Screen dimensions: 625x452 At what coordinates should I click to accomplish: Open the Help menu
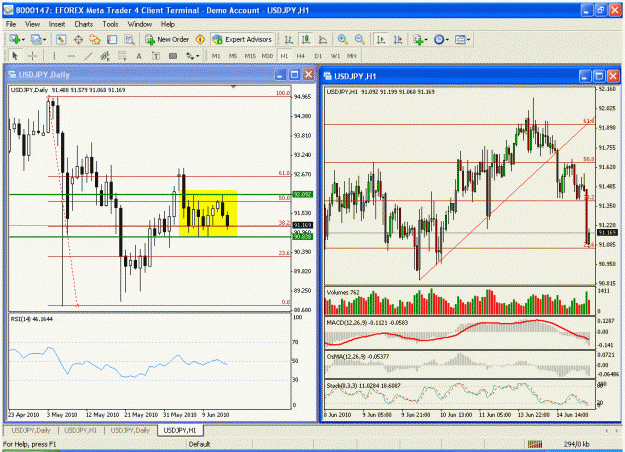click(168, 24)
